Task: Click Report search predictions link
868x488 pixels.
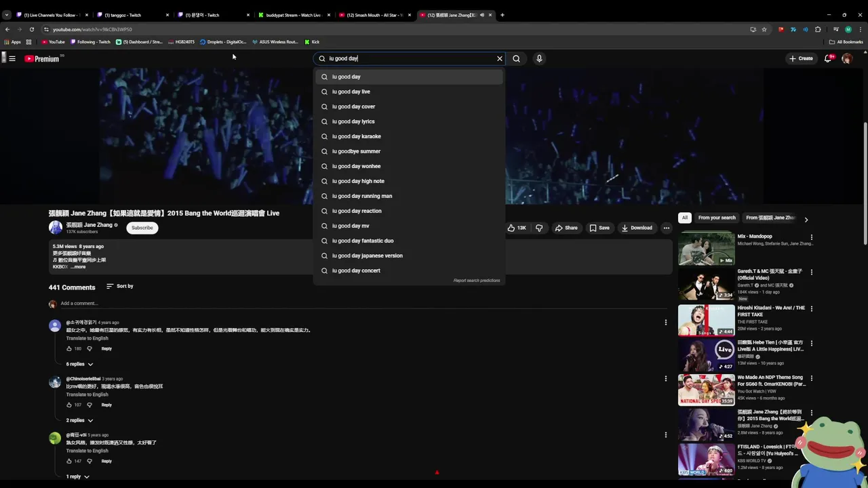Action: 477,281
